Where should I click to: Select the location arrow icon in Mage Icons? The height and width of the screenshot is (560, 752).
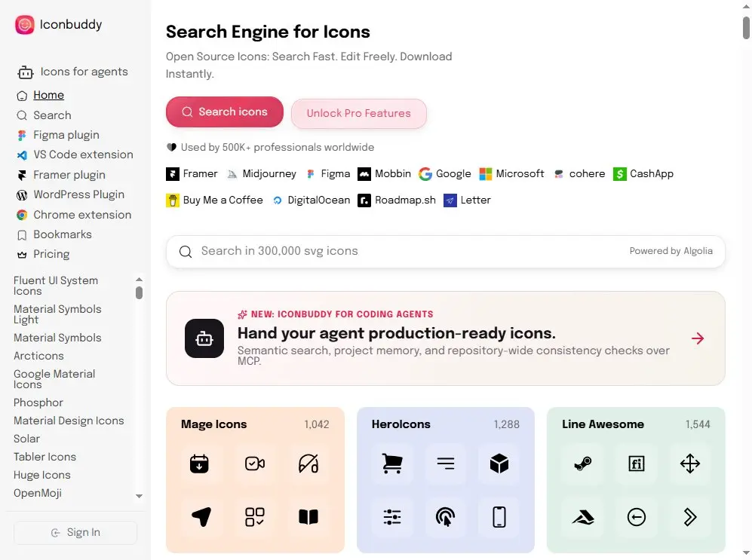[201, 517]
